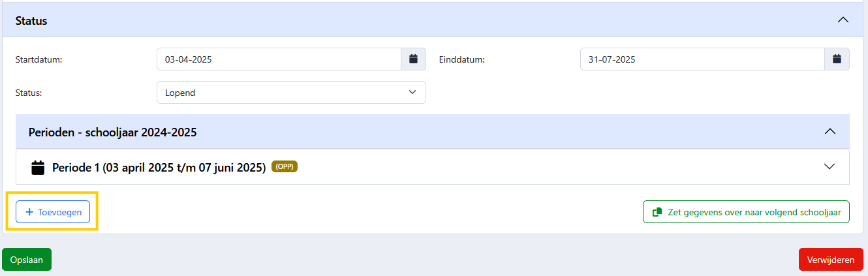Click the black calendar icon beside Periode 1
The height and width of the screenshot is (276, 868).
39,167
